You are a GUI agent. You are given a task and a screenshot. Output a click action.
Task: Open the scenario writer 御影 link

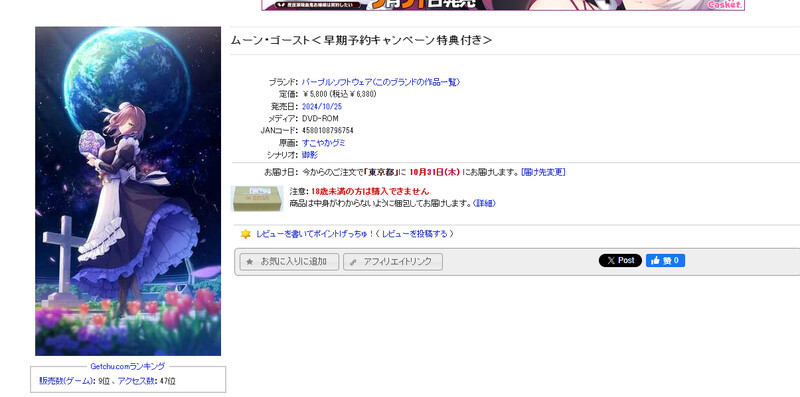tap(310, 155)
